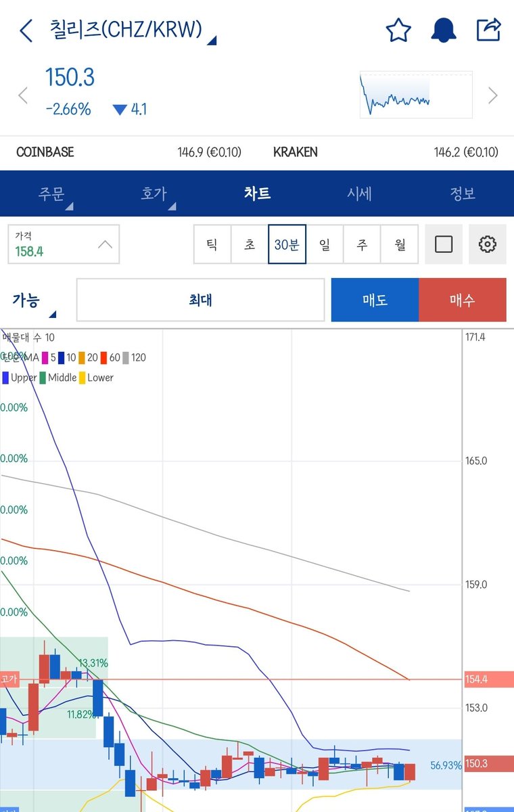Image resolution: width=514 pixels, height=812 pixels.
Task: Tap the blue 매도 sell button
Action: click(375, 300)
